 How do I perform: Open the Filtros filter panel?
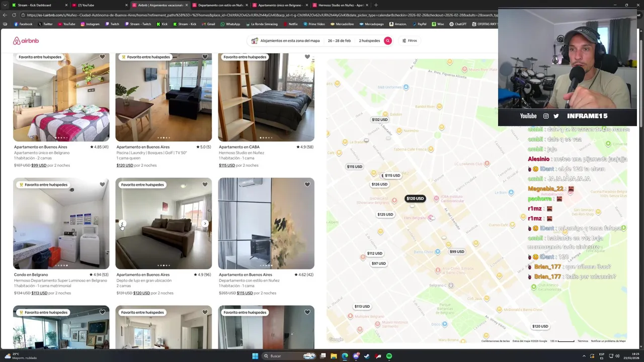point(410,41)
